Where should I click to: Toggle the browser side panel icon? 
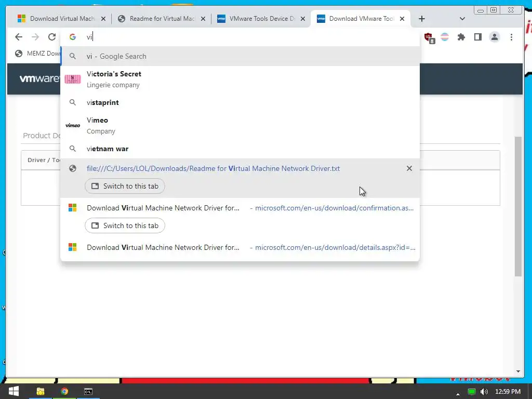coord(478,37)
